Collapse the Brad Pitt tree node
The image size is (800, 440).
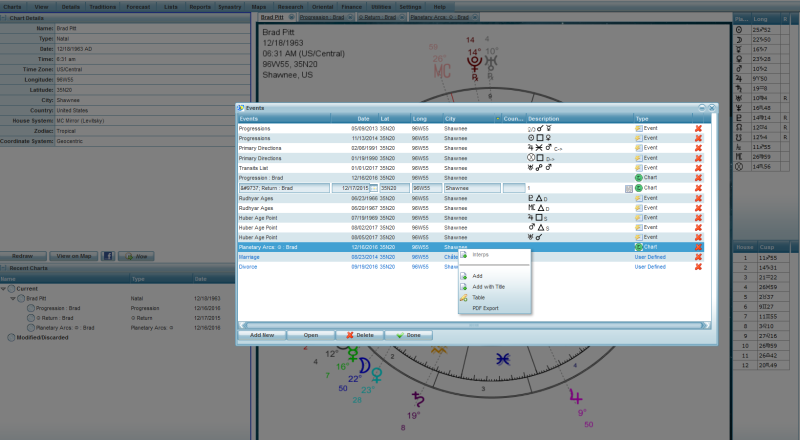[x=13, y=298]
